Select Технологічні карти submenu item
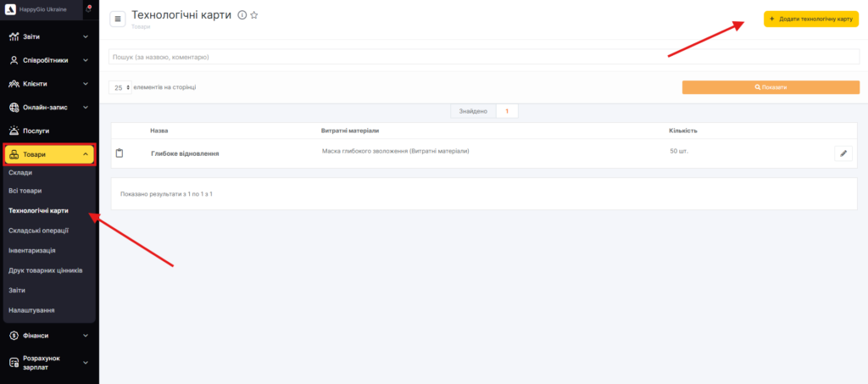The image size is (868, 384). pos(39,211)
